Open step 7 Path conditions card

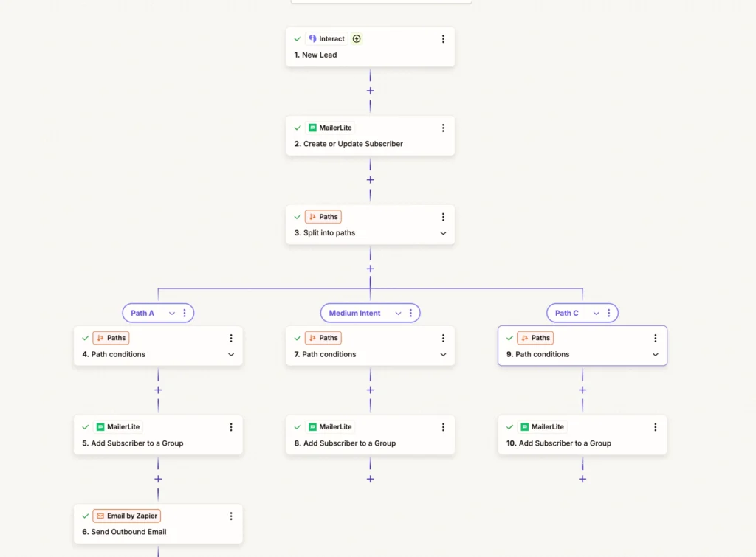coord(371,346)
